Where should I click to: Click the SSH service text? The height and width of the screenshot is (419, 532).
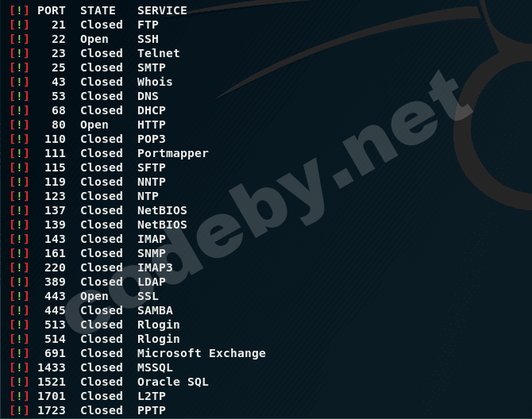tap(148, 39)
